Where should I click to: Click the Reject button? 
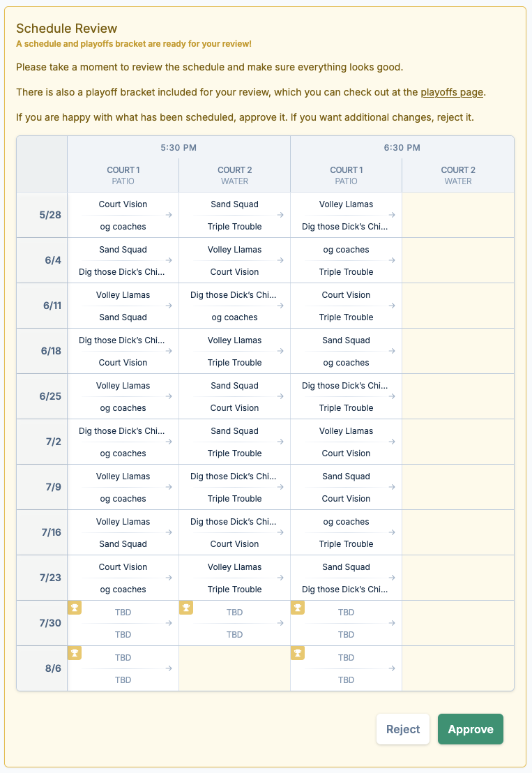[x=403, y=728]
